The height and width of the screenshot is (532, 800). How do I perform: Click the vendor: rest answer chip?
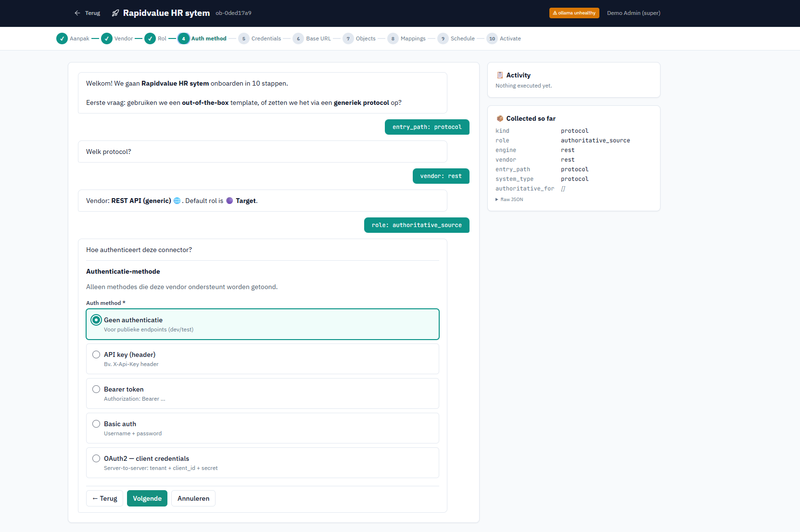[441, 176]
